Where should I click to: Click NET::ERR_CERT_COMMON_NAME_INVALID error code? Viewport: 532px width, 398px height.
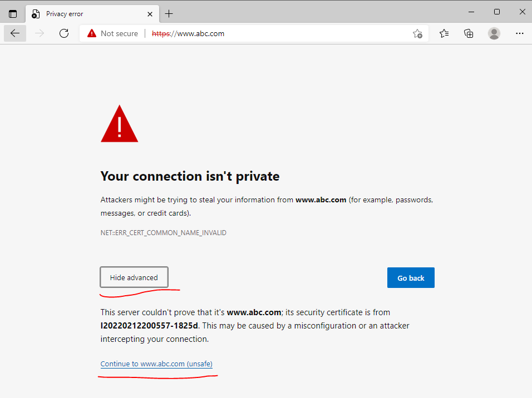coord(163,233)
